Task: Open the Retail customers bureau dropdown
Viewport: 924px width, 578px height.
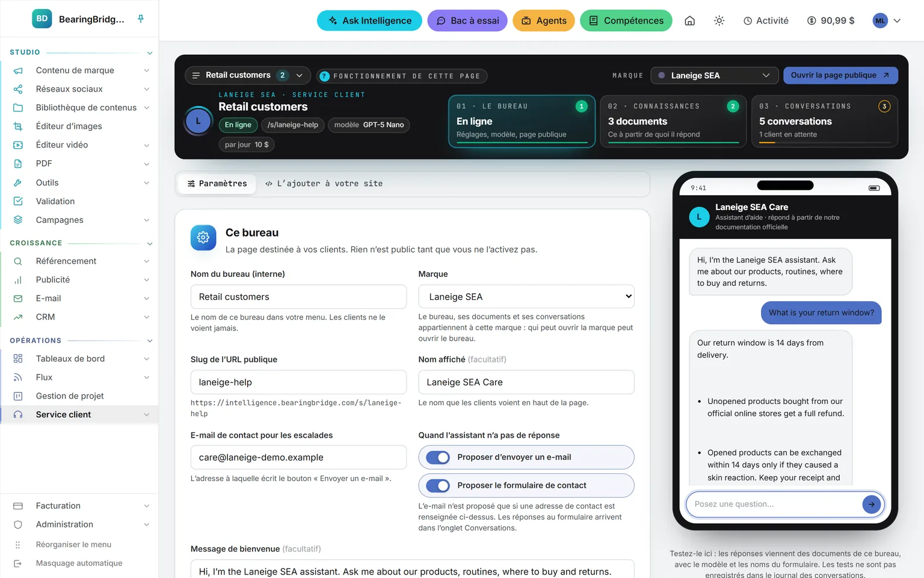Action: [248, 75]
